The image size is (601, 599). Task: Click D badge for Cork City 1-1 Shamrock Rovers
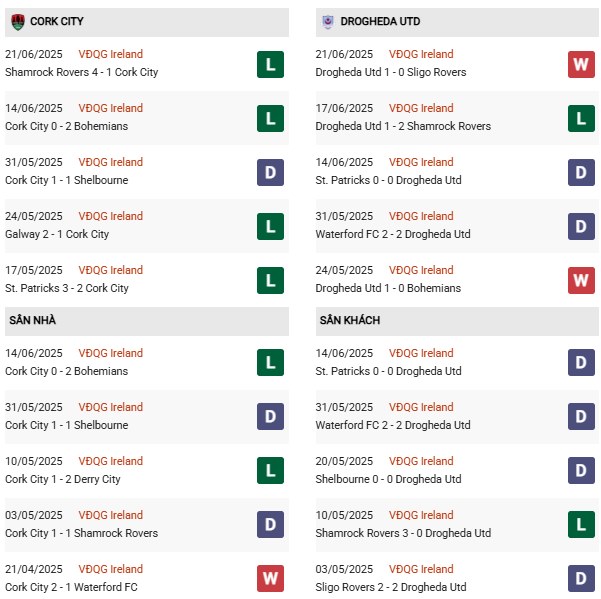(x=270, y=524)
